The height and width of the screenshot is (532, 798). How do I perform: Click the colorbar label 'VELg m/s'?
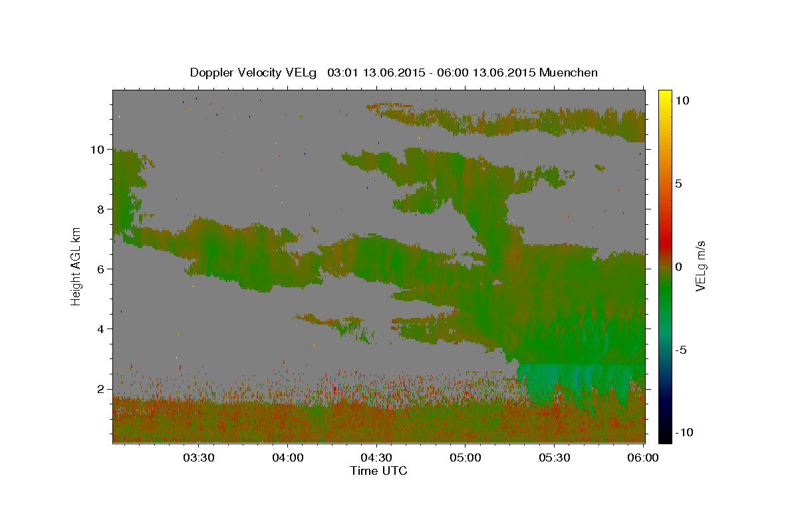700,265
